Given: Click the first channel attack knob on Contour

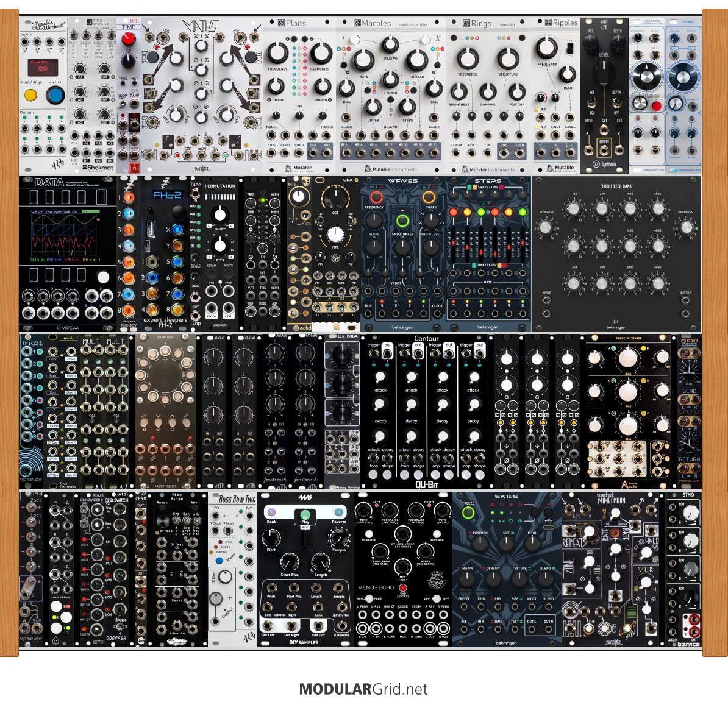Looking at the screenshot, I should (x=380, y=376).
